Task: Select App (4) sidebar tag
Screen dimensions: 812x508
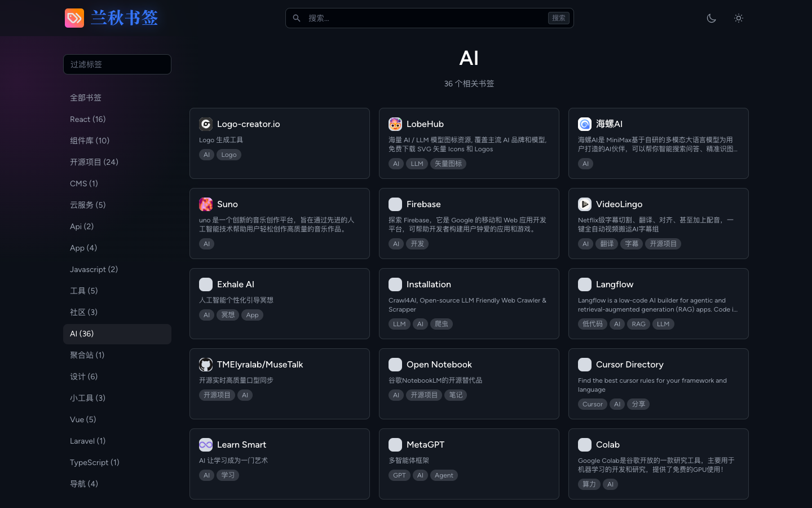Action: [117, 248]
